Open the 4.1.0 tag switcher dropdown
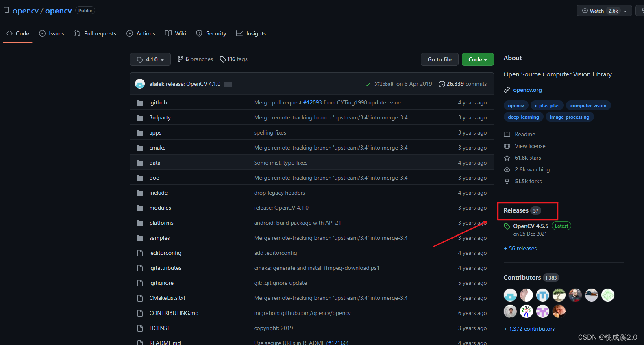 (x=150, y=59)
